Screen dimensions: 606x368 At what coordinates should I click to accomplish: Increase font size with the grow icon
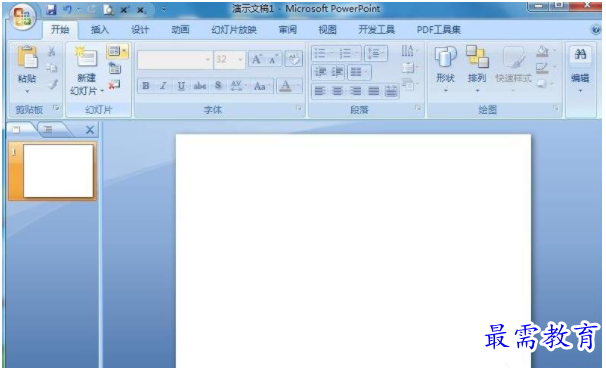coord(256,60)
